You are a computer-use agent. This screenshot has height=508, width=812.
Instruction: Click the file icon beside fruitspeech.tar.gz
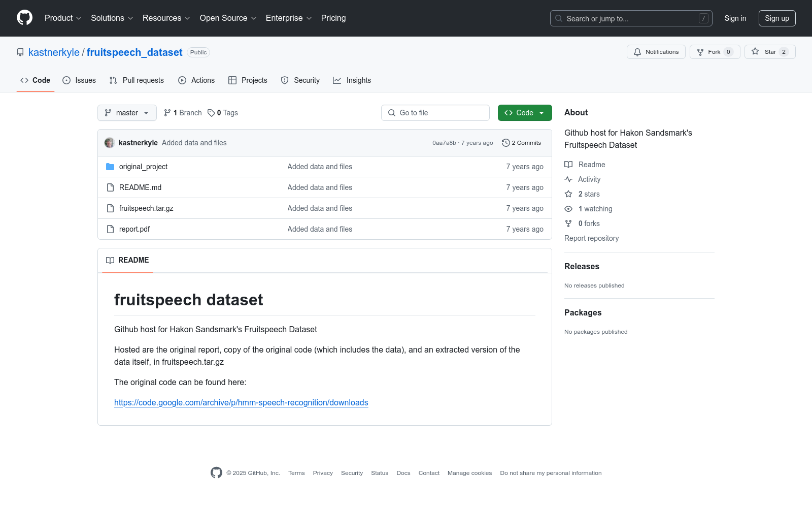point(110,208)
